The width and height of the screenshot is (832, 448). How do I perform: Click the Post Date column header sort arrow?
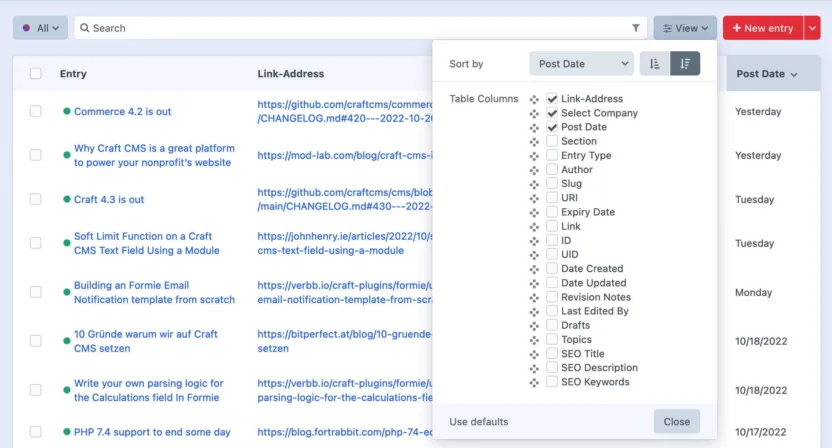point(794,74)
